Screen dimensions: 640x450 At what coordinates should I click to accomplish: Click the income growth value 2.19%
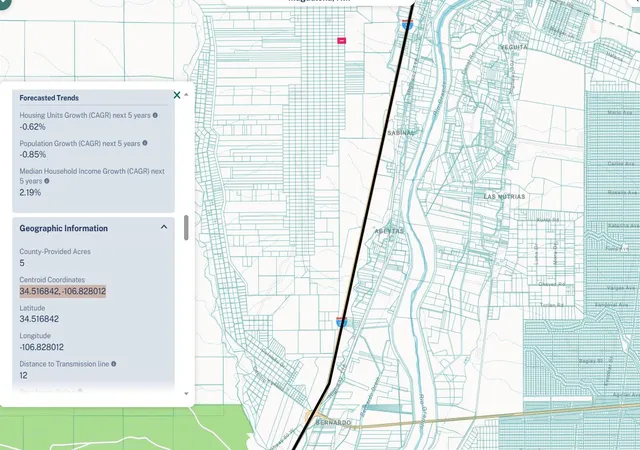30,192
